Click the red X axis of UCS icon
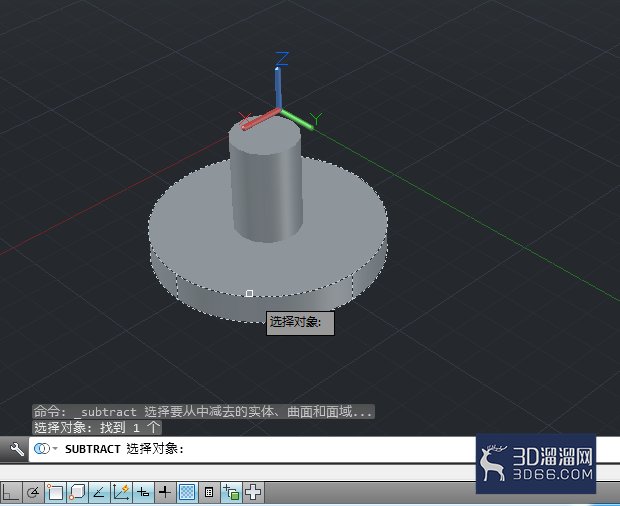Image resolution: width=620 pixels, height=506 pixels. pyautogui.click(x=261, y=119)
